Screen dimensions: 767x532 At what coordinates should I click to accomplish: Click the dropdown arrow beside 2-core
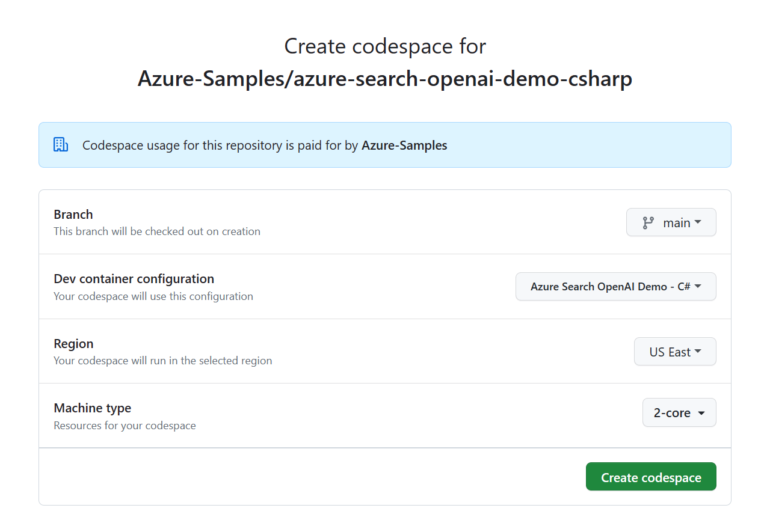pyautogui.click(x=701, y=412)
